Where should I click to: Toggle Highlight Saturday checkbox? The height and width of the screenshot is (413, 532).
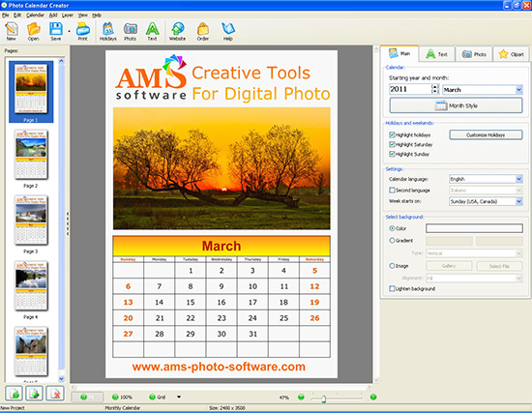point(392,144)
